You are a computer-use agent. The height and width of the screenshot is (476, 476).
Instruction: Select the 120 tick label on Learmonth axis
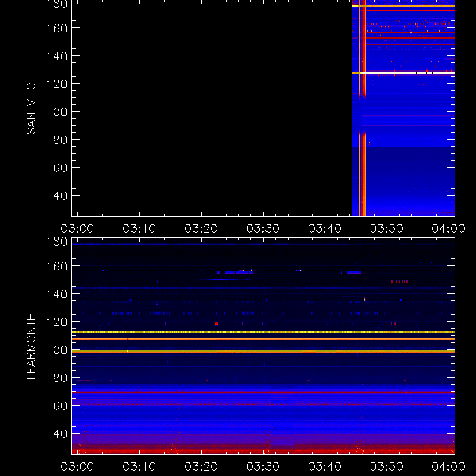point(57,322)
